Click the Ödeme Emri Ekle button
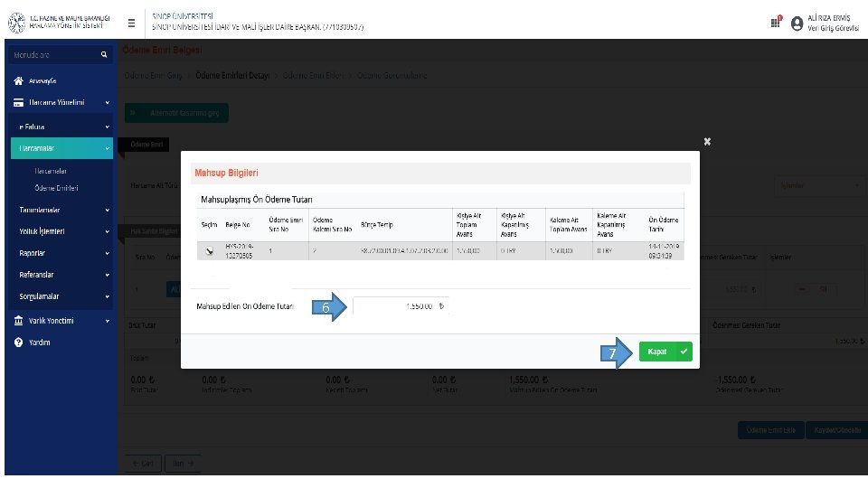Image resolution: width=868 pixels, height=488 pixels. pos(770,430)
